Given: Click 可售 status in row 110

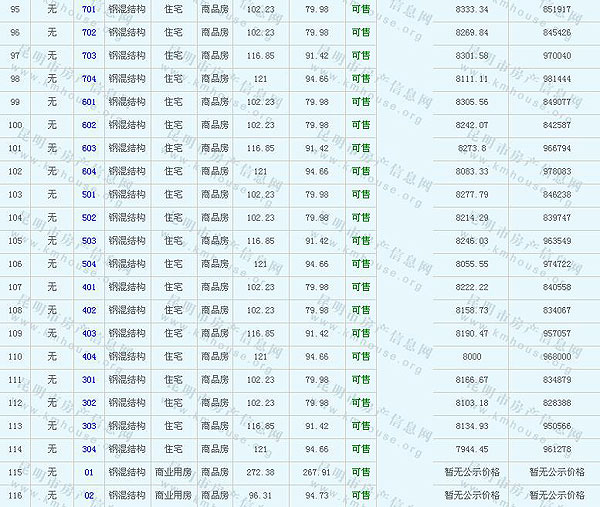Looking at the screenshot, I should pyautogui.click(x=361, y=356).
